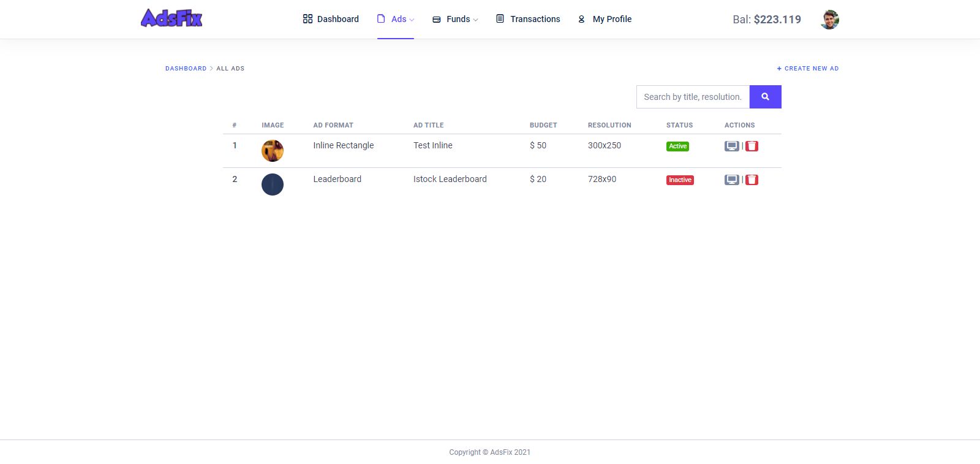Focus the search by title field

tap(693, 97)
